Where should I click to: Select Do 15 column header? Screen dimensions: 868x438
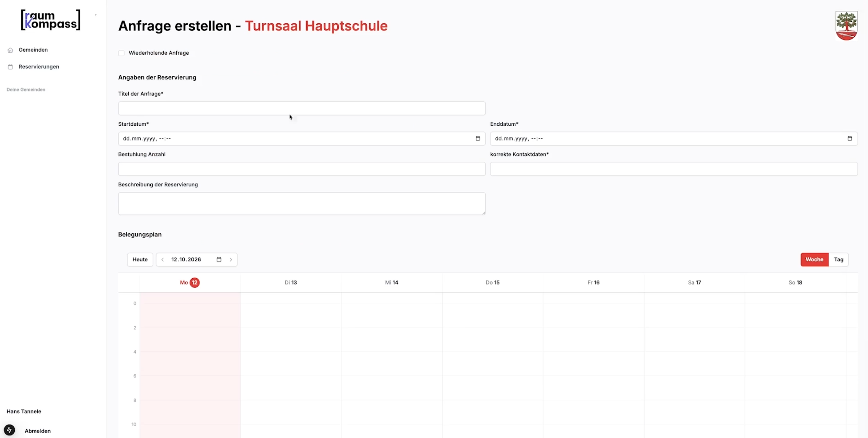point(493,283)
